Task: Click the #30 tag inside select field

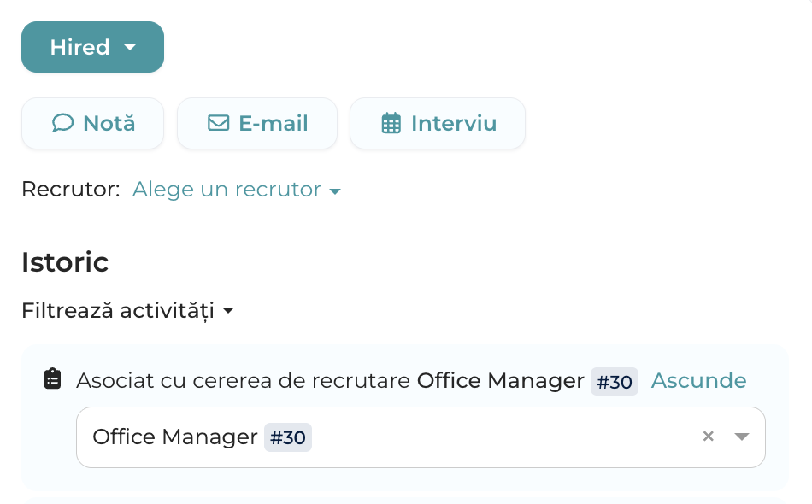Action: [x=288, y=437]
